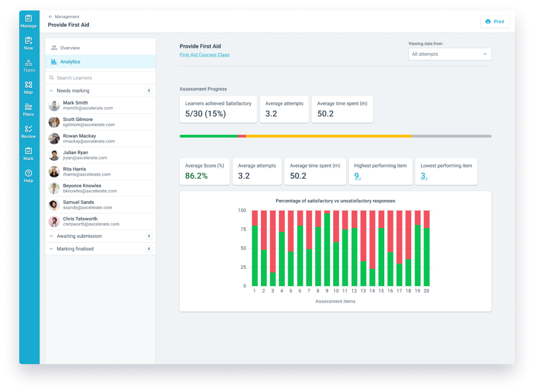Expand the Awaiting submission group
Image resolution: width=534 pixels, height=392 pixels.
pyautogui.click(x=51, y=236)
